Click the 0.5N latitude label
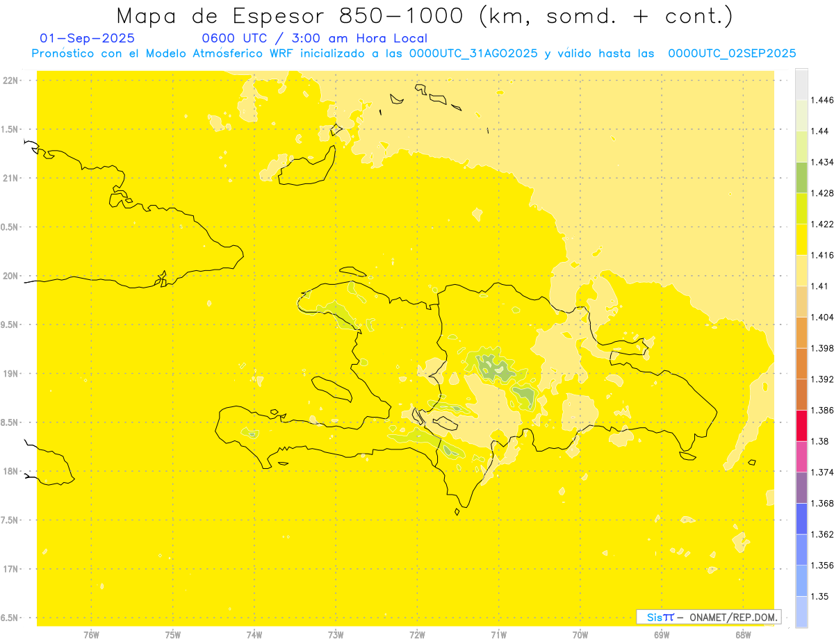This screenshot has height=644, width=834. tap(10, 227)
